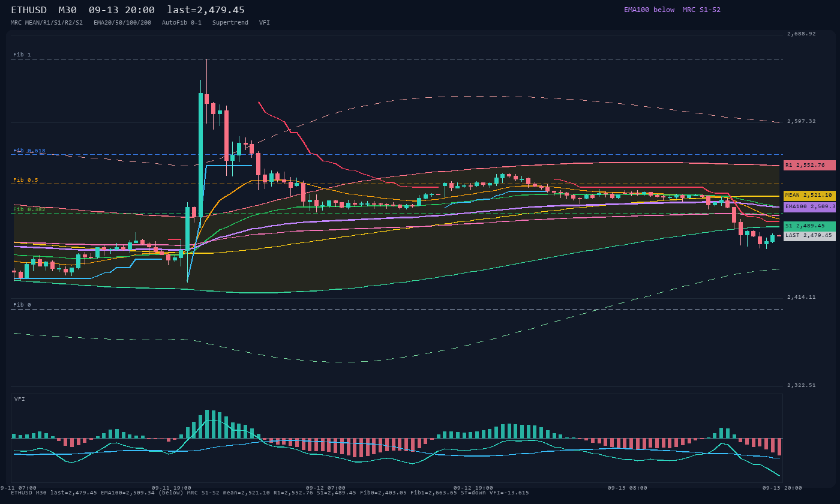Click the 'Fib 0' level label
Image resolution: width=840 pixels, height=504 pixels.
(22, 305)
